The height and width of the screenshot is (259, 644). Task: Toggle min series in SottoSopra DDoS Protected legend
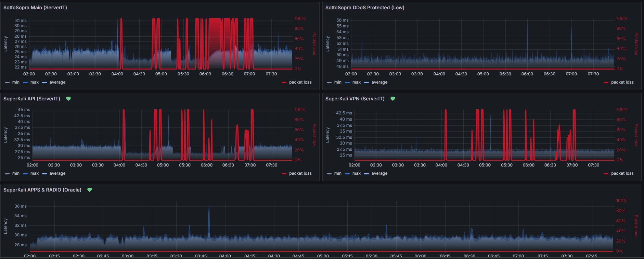click(337, 82)
